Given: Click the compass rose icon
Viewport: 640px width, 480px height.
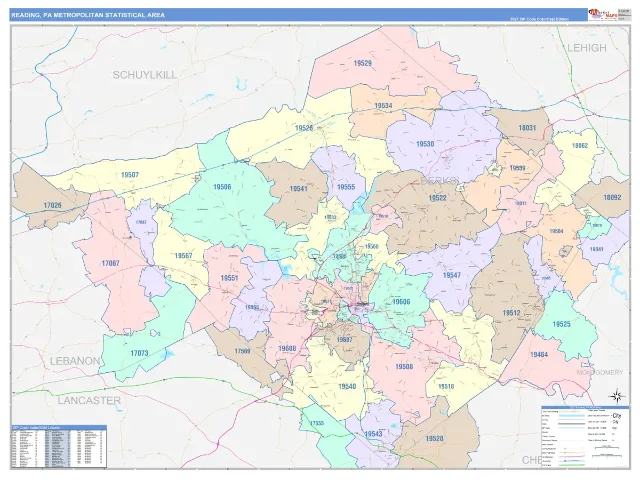Looking at the screenshot, I should point(617,396).
